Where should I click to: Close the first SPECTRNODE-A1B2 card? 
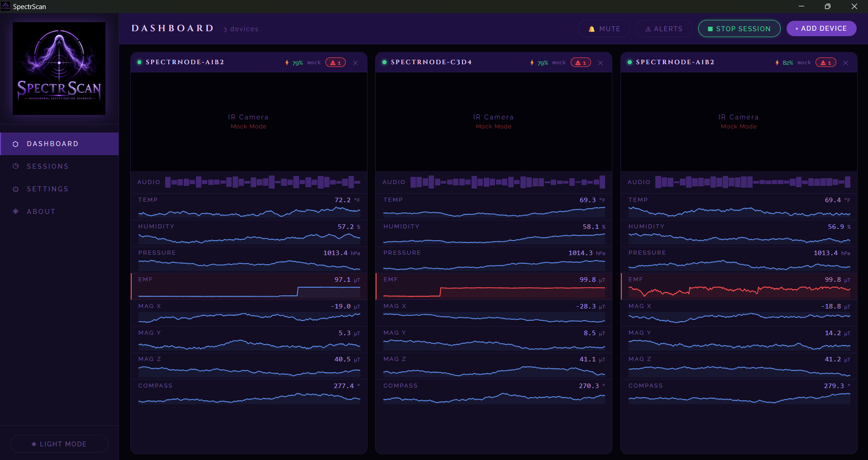pyautogui.click(x=356, y=63)
